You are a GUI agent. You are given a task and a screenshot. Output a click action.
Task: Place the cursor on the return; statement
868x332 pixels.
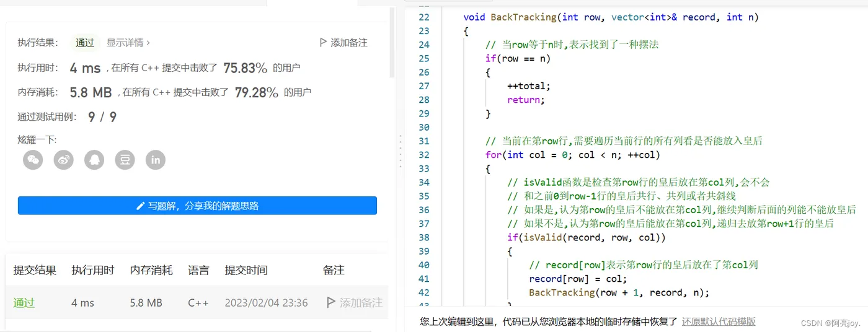point(526,100)
